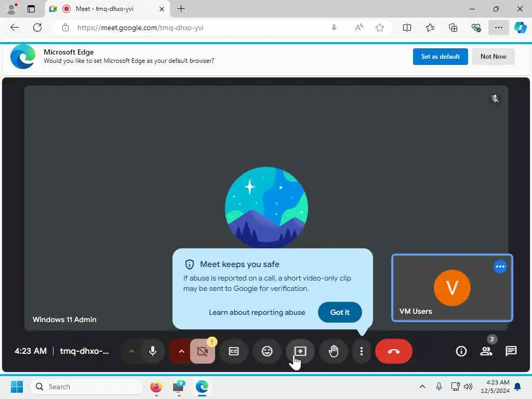Screen dimensions: 532x399
Task: Open the Favorites list icon
Action: 430,28
